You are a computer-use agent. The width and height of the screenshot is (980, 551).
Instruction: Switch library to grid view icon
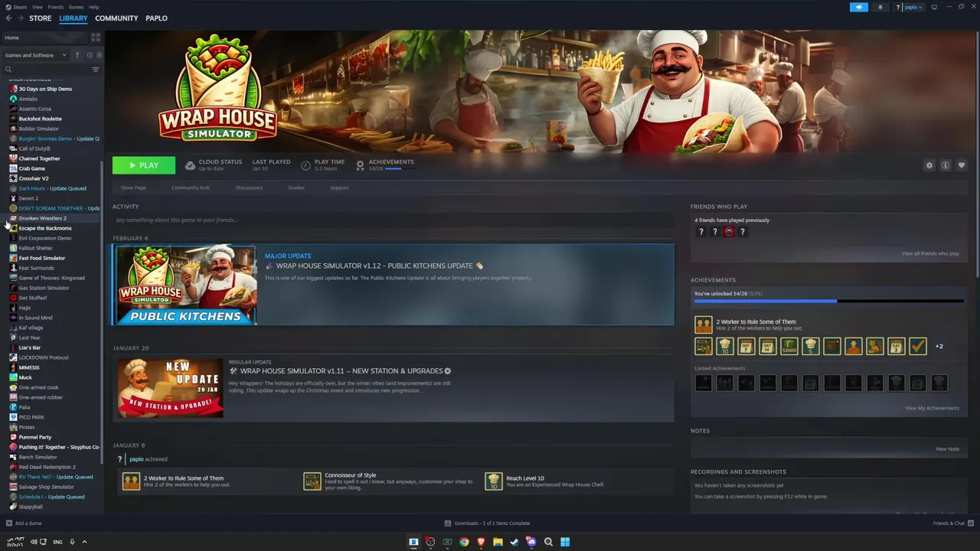coord(96,37)
